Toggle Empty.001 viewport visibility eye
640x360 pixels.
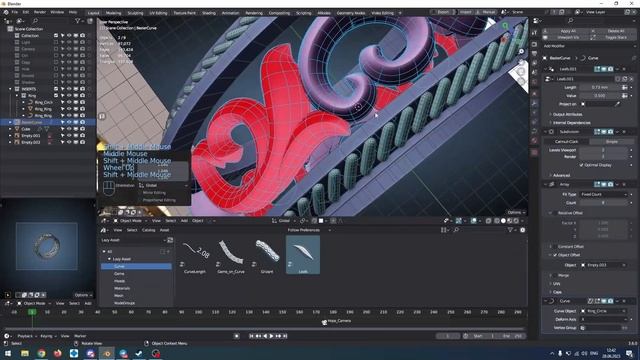tap(69, 135)
